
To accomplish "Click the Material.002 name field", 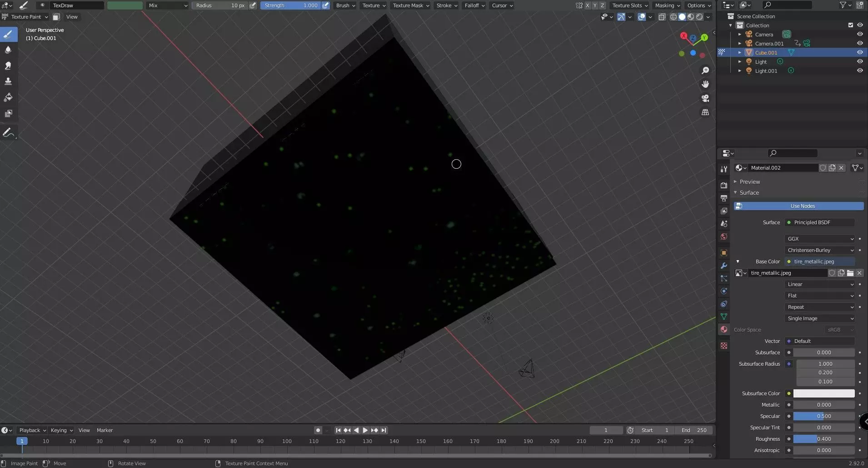I will tap(783, 168).
